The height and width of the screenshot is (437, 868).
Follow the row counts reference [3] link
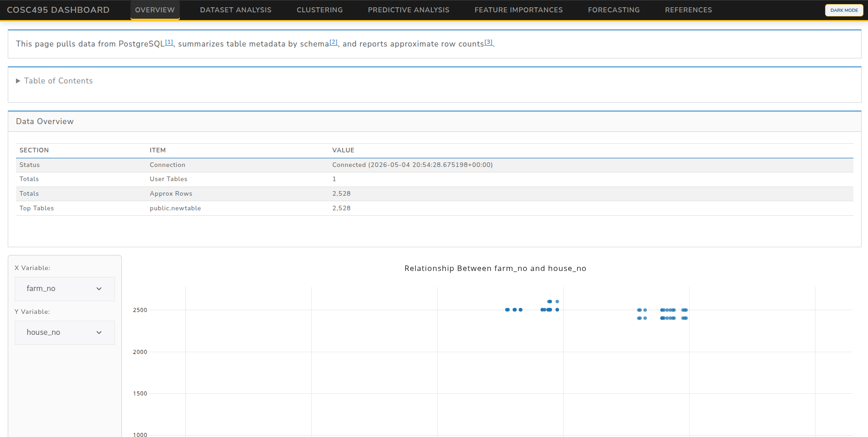coord(488,42)
